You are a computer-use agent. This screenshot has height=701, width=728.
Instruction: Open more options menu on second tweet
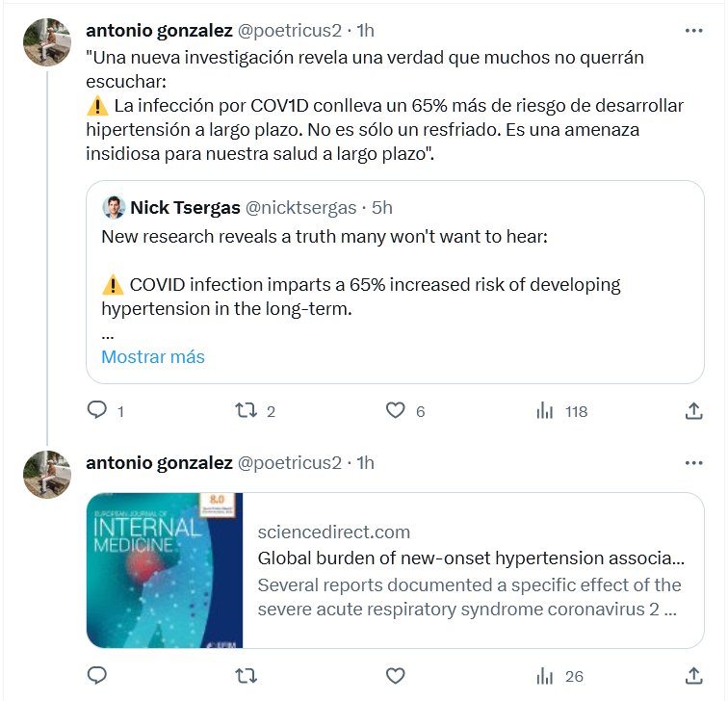[x=693, y=463]
